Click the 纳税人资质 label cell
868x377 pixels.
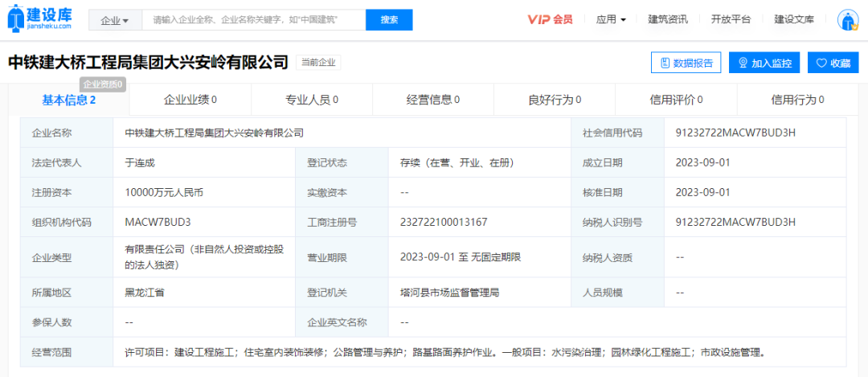pyautogui.click(x=618, y=257)
